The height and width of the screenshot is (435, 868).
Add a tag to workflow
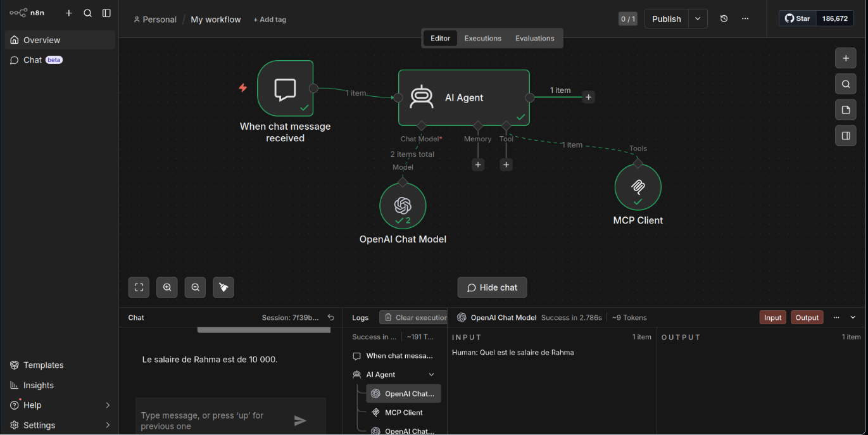pyautogui.click(x=270, y=20)
